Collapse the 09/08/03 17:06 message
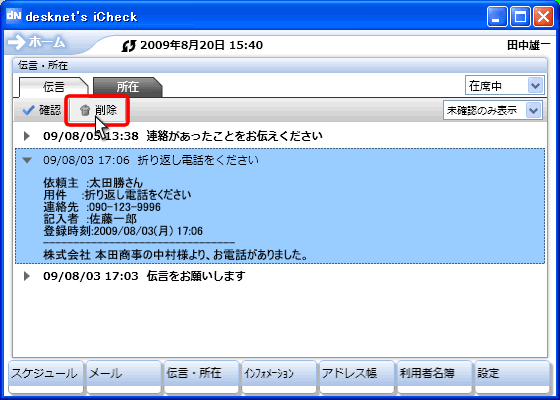 (x=27, y=160)
